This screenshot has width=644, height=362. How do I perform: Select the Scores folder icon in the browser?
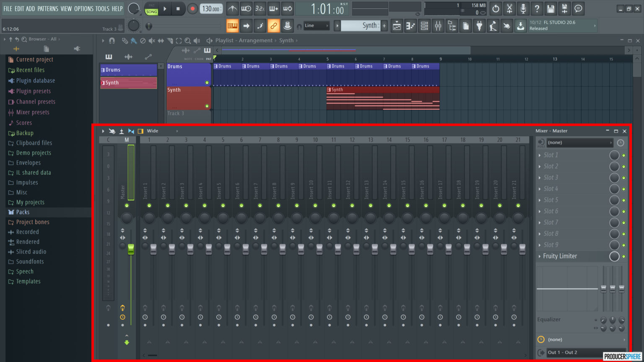pyautogui.click(x=12, y=122)
